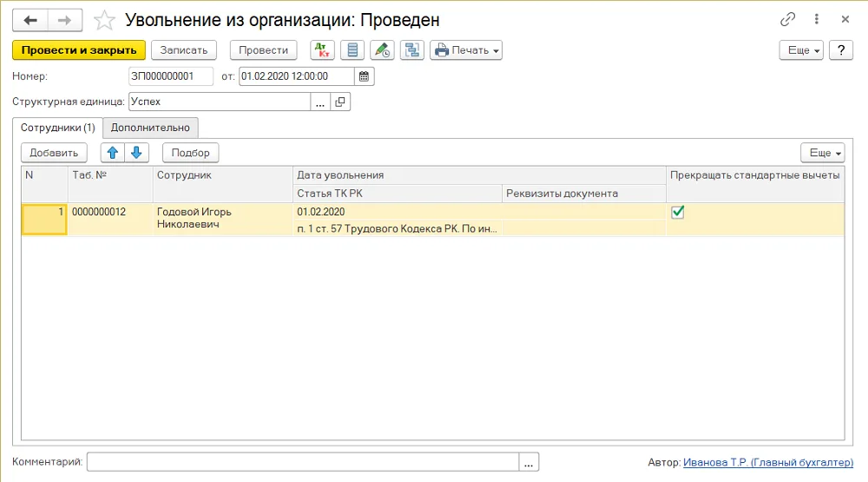Show Дт/Кт posting entries

[x=322, y=50]
